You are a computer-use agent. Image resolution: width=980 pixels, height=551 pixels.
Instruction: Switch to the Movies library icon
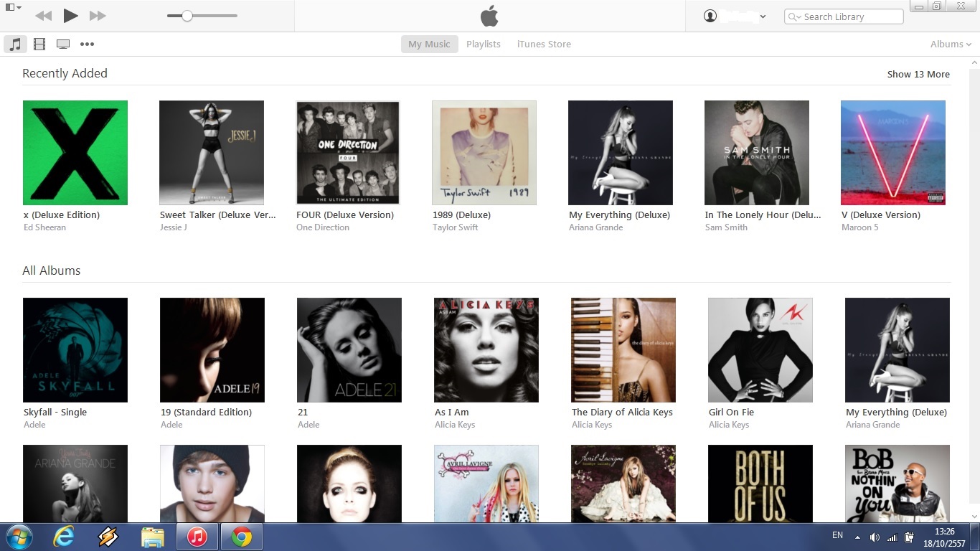[39, 44]
